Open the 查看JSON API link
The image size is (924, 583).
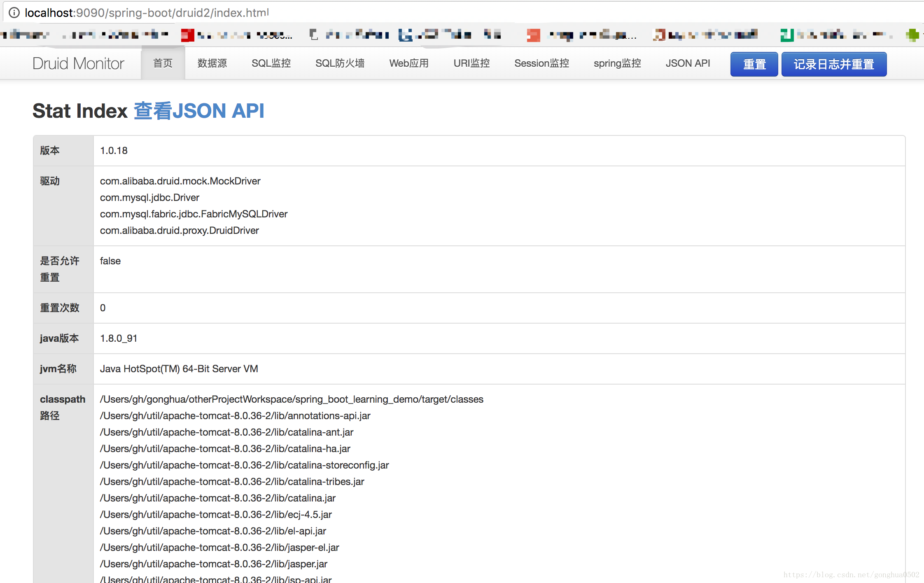click(199, 111)
